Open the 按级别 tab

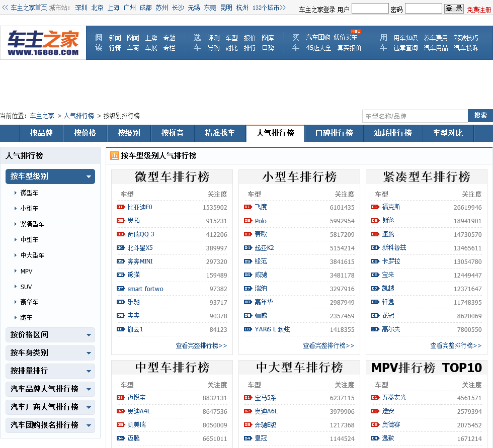pyautogui.click(x=129, y=133)
